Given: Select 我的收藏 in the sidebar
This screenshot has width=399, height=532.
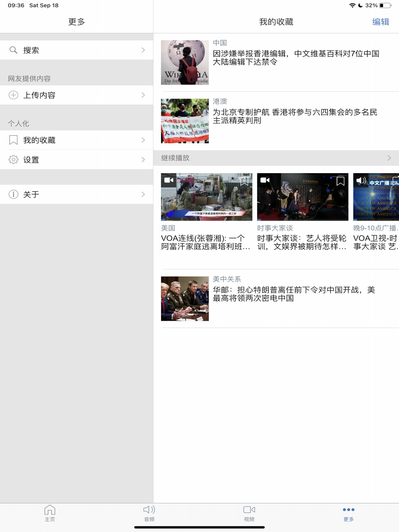Looking at the screenshot, I should click(x=77, y=140).
